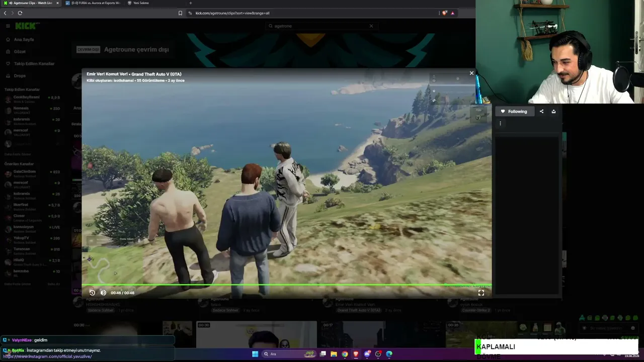644x362 pixels.
Task: Go to Ana Sayfa
Action: click(x=20, y=40)
